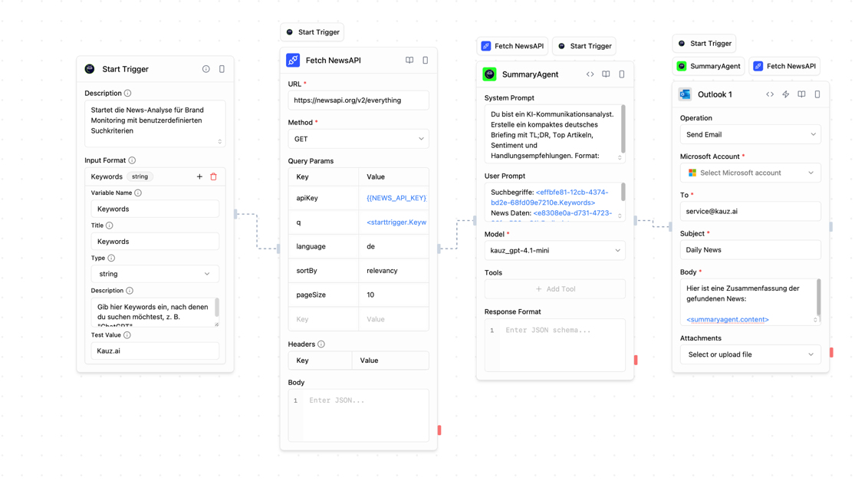Viewport: 868px width, 481px height.
Task: Click the Outlook logo icon on the node
Action: point(685,94)
